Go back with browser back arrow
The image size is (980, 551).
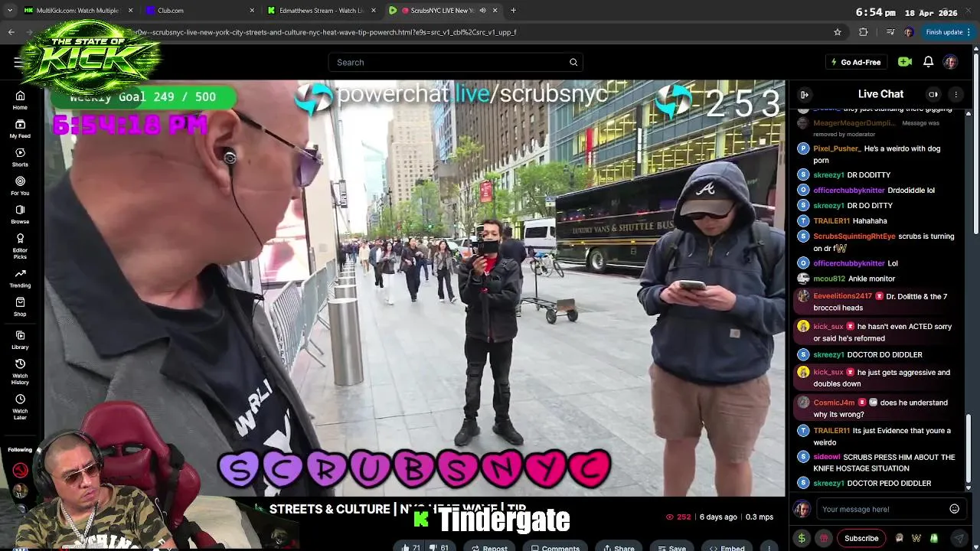pos(11,32)
